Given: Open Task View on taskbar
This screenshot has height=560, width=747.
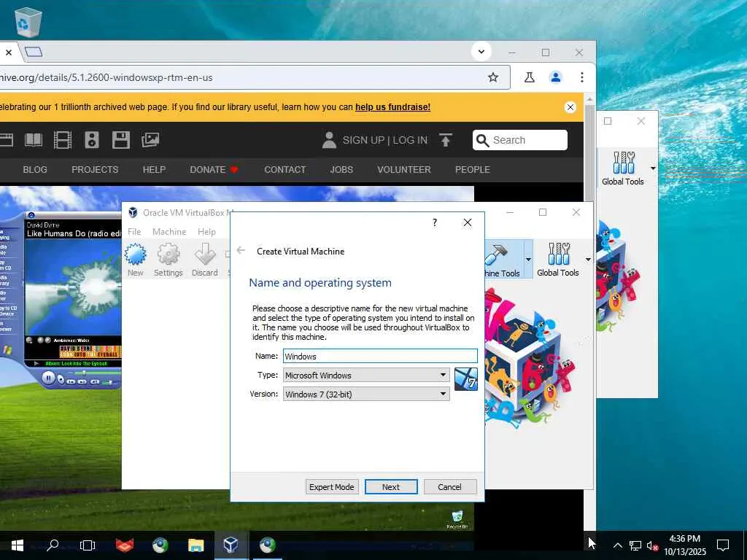Looking at the screenshot, I should click(88, 545).
